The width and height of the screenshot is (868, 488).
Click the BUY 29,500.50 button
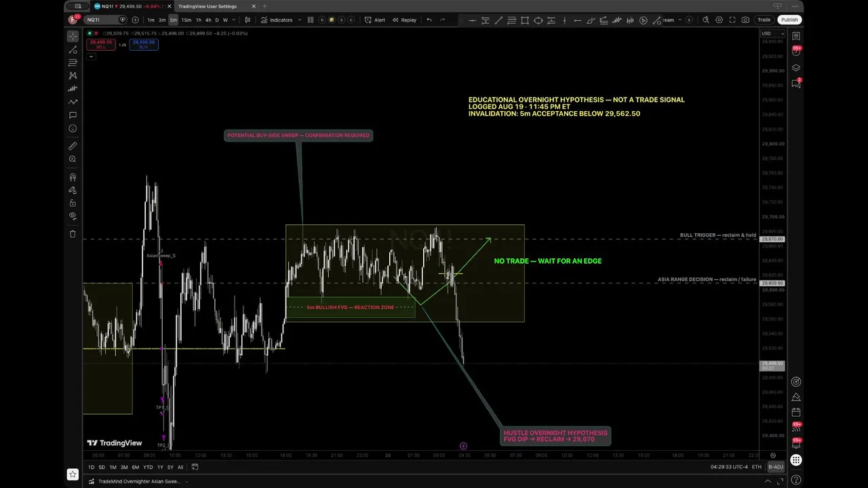pyautogui.click(x=144, y=45)
